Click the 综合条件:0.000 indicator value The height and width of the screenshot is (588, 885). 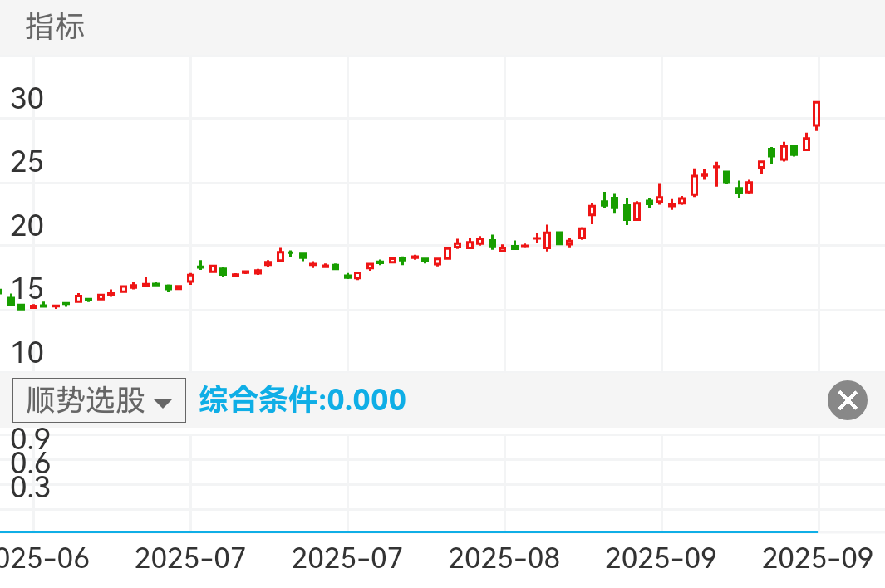point(302,400)
